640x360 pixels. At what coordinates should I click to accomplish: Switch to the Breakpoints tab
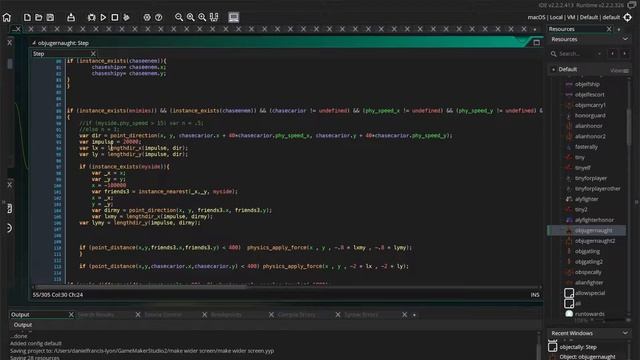click(x=227, y=315)
